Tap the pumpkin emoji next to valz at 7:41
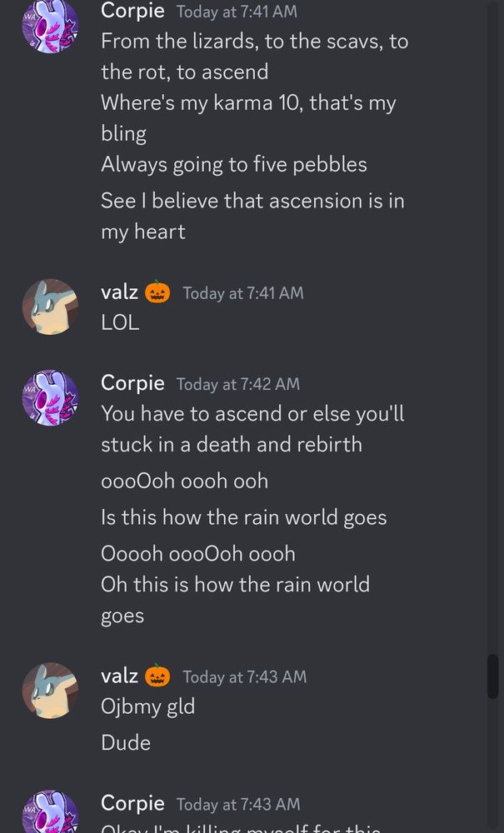This screenshot has height=833, width=504. 157,292
